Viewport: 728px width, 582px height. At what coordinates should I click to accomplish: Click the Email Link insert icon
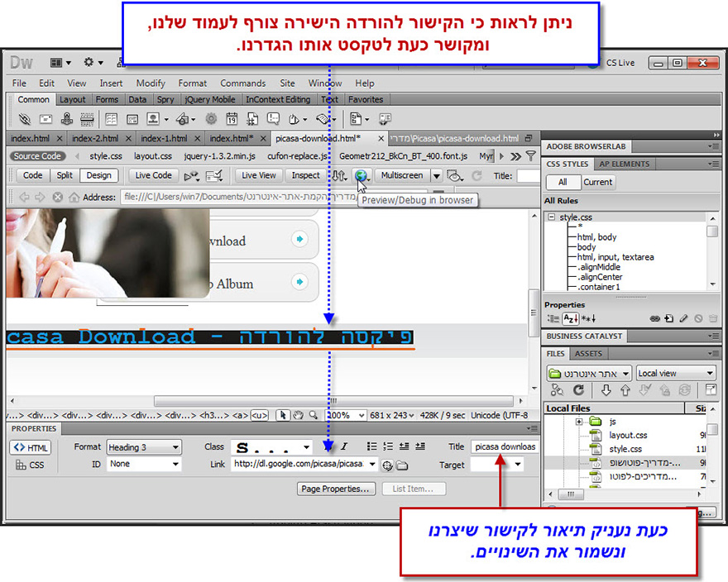point(45,119)
